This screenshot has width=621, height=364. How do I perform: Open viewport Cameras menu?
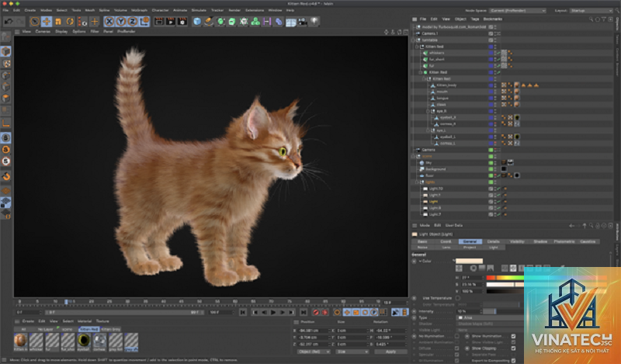(43, 31)
